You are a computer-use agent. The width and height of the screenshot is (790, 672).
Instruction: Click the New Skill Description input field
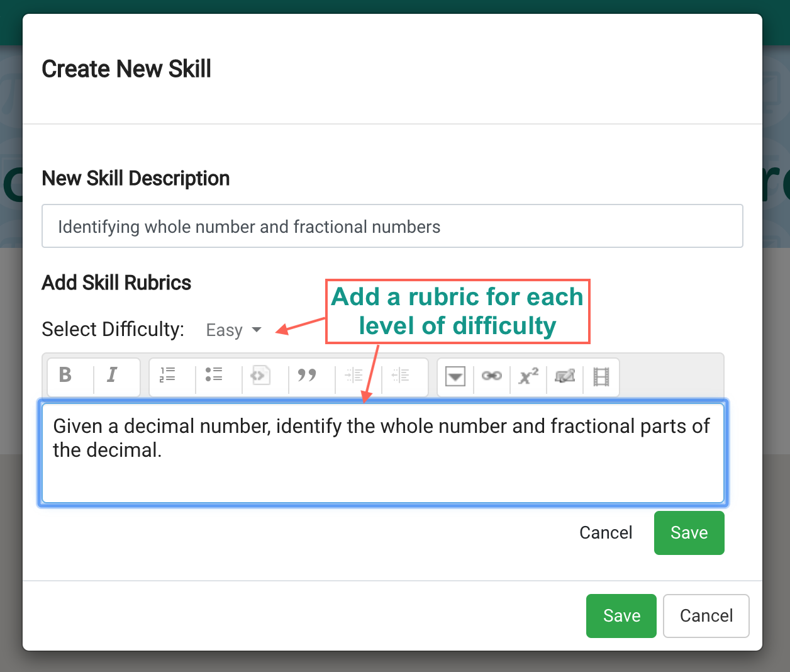pos(392,226)
